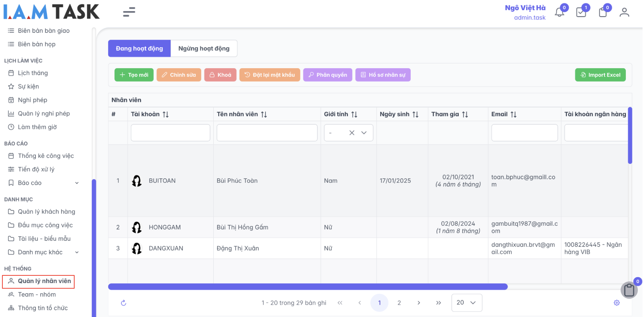Click the Tên nhân viên filter input
Image resolution: width=644 pixels, height=317 pixels.
267,133
